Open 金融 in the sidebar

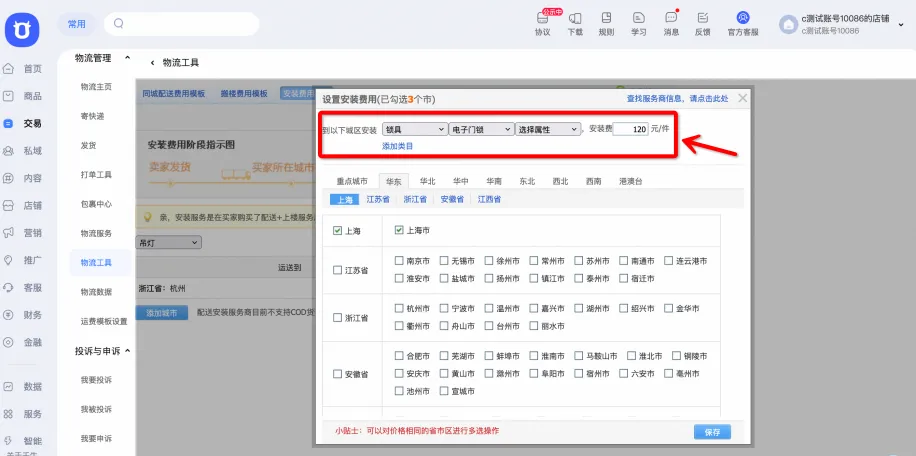coord(23,343)
